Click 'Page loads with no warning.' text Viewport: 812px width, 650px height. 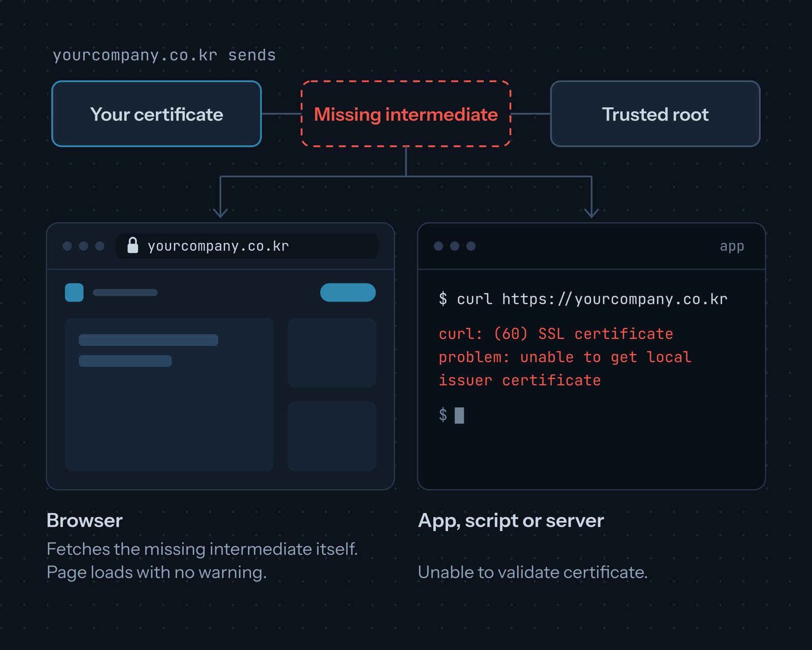(x=156, y=572)
